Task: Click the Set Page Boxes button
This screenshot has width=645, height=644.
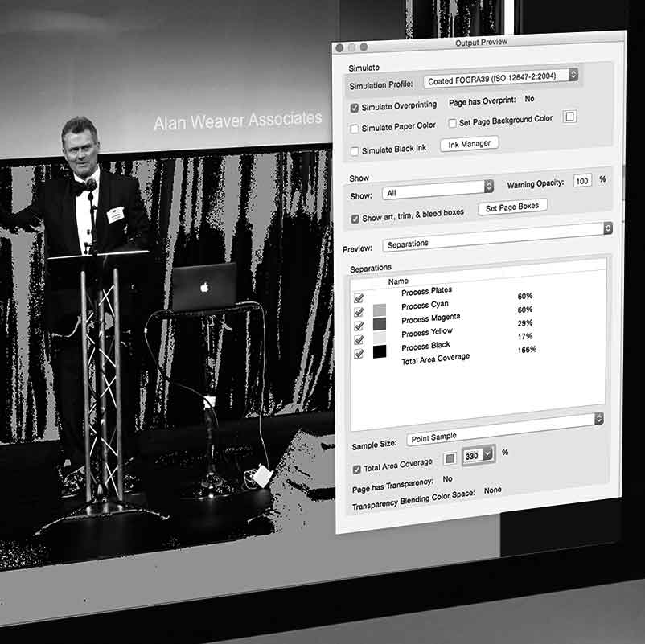Action: pyautogui.click(x=512, y=207)
